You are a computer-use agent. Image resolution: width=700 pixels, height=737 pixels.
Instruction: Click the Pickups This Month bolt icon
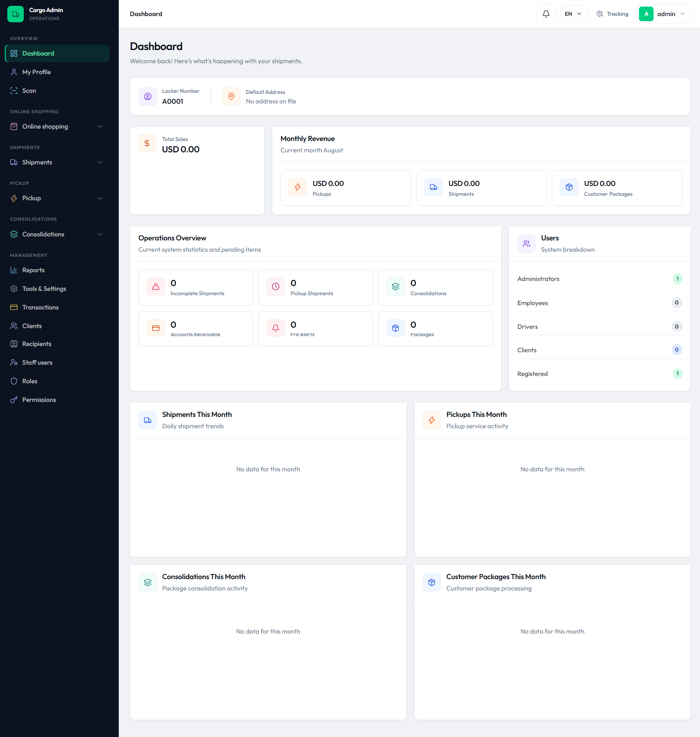click(432, 420)
